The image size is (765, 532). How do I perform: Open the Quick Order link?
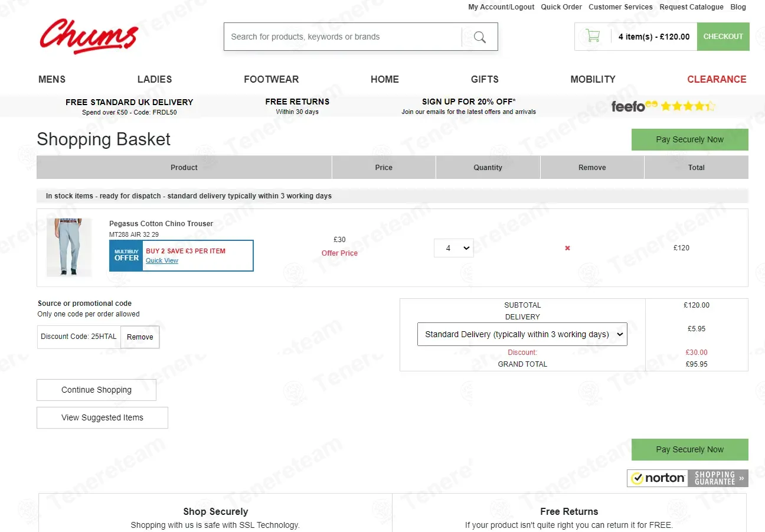561,7
